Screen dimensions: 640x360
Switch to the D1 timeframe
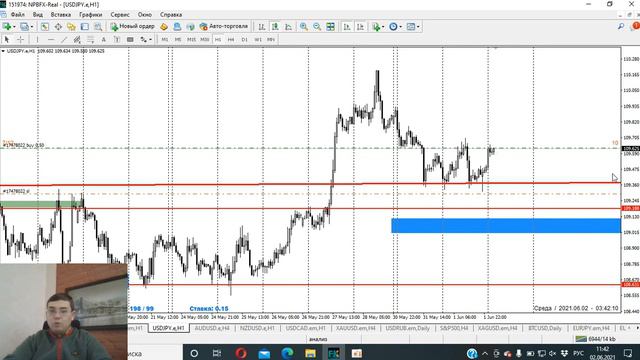coord(244,40)
